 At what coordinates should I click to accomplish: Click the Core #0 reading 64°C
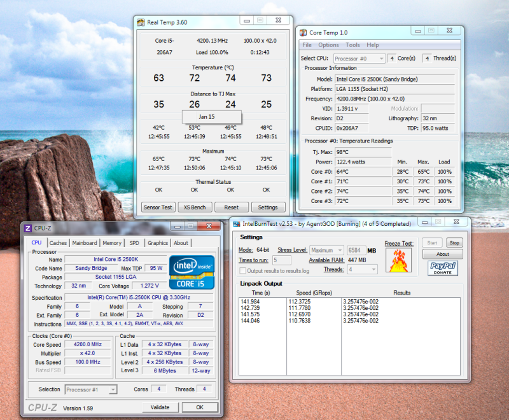tap(363, 171)
